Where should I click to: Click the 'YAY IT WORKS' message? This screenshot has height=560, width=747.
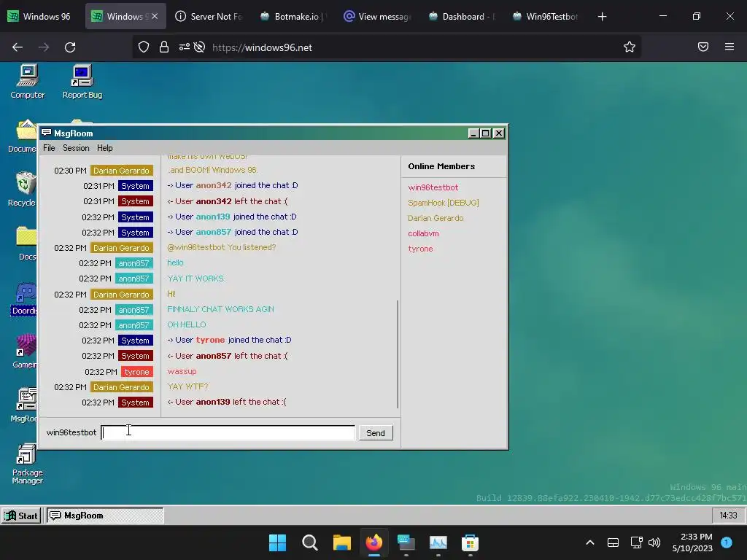pos(196,279)
